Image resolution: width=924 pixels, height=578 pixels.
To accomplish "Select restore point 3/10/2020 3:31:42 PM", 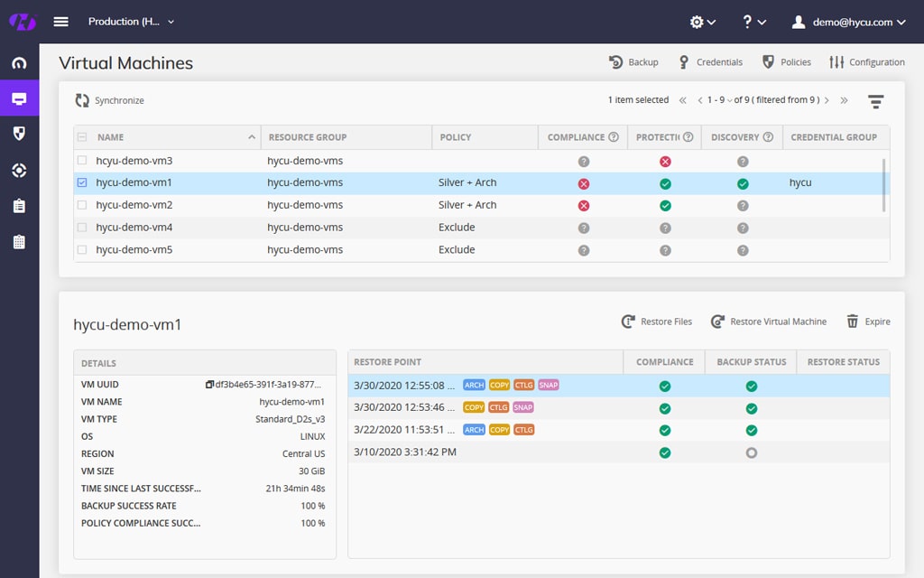I will click(619, 452).
